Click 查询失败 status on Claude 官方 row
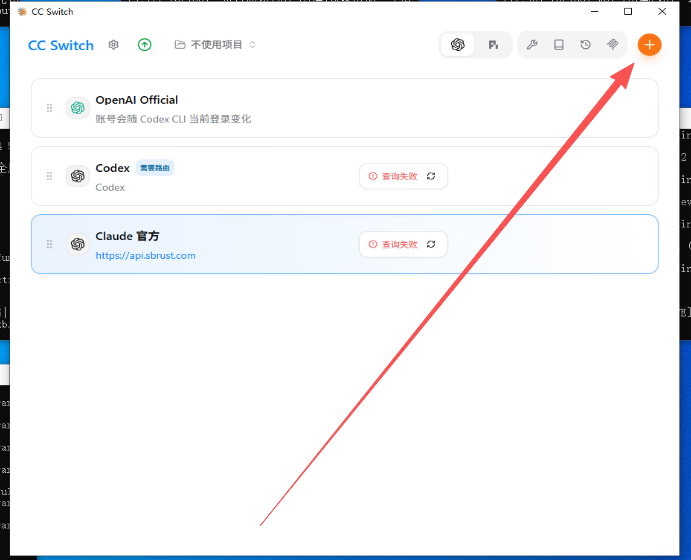 (x=393, y=244)
